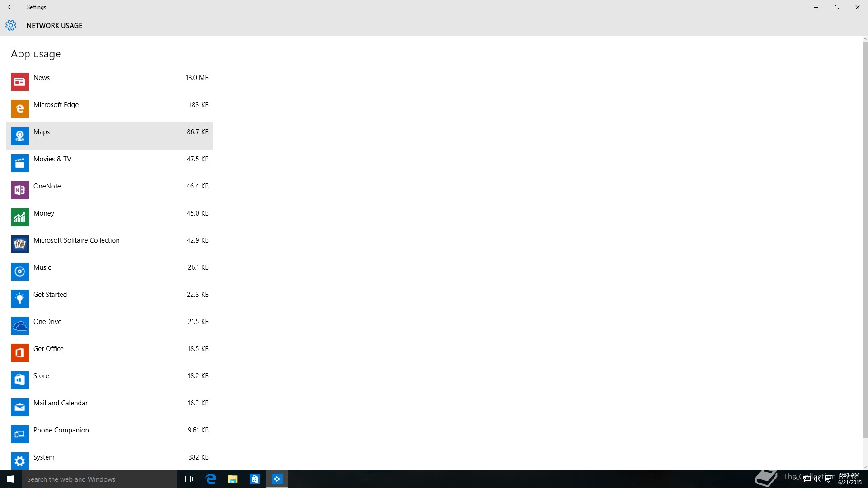This screenshot has width=868, height=488.
Task: Open Action Center notifications icon
Action: coord(829,479)
